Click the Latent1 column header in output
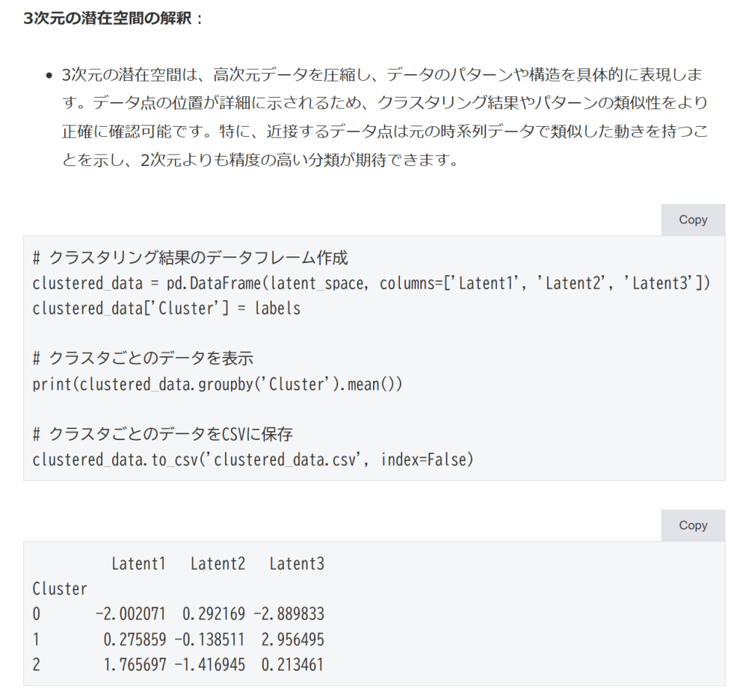This screenshot has width=746, height=700. (x=138, y=564)
